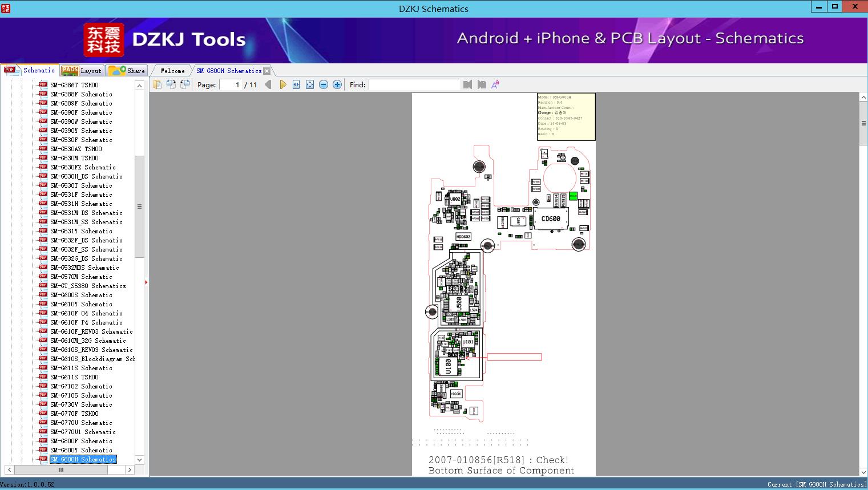The height and width of the screenshot is (490, 868).
Task: Open SM-G388F Schematic in the tree
Action: [x=81, y=94]
